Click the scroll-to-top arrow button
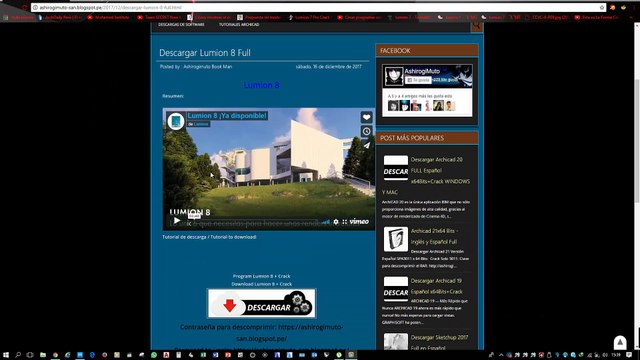Viewport: 640px width, 360px height. click(620, 342)
